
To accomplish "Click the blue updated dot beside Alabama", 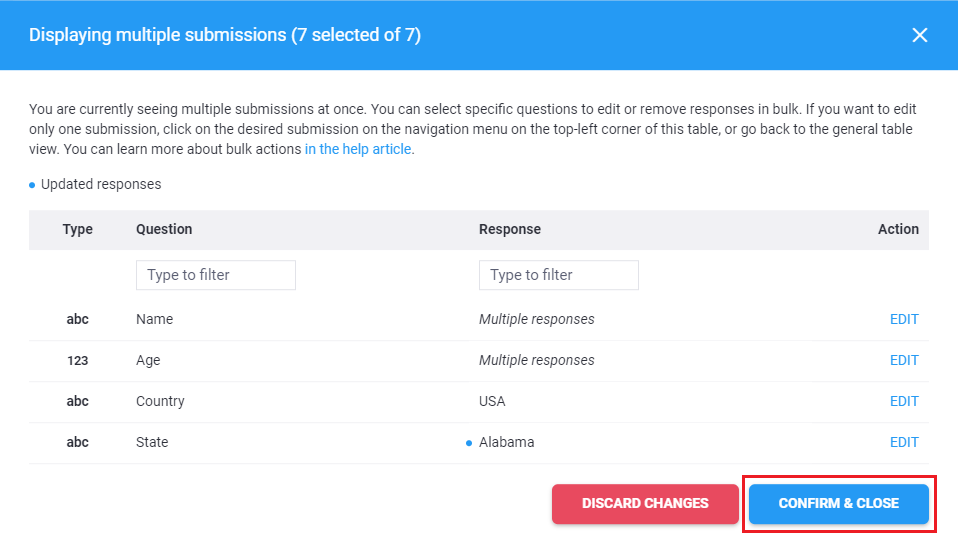I will coord(469,443).
